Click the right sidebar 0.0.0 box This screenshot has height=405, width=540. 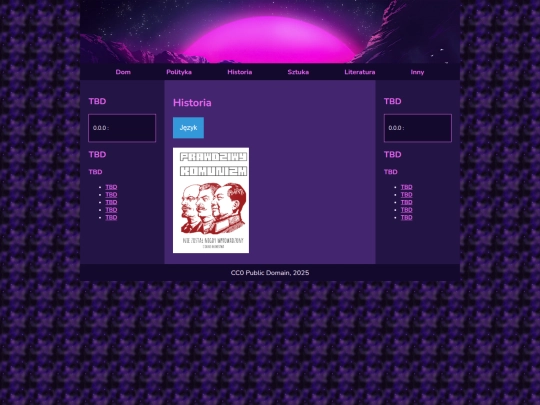tap(418, 128)
